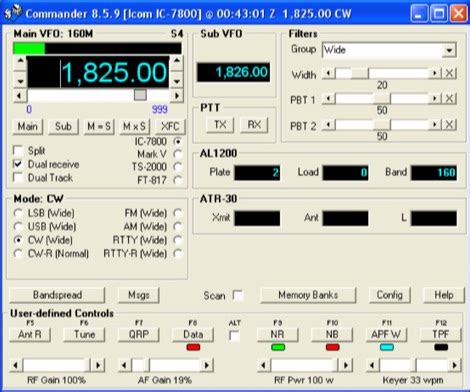This screenshot has height=392, width=470.
Task: Increase AF Gain with right arrow
Action: (x=207, y=365)
